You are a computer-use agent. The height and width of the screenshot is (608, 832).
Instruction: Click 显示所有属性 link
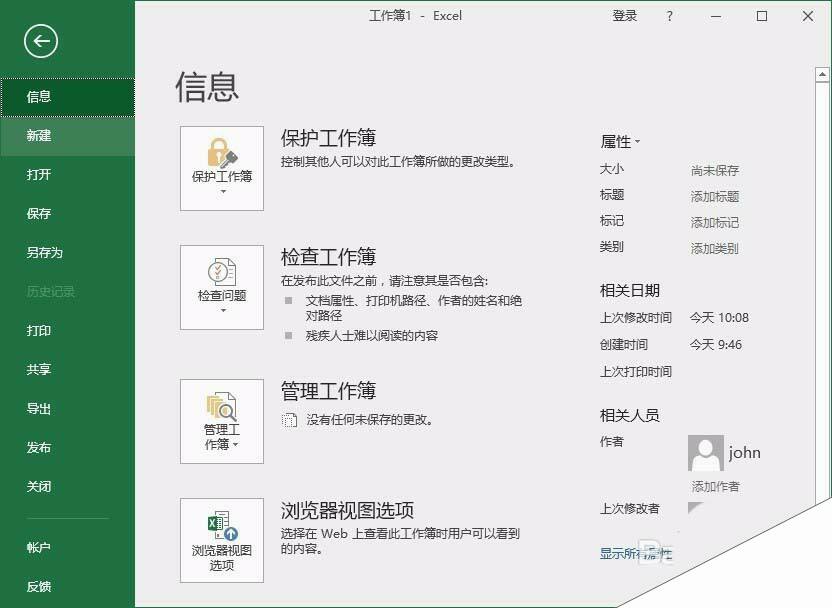click(x=636, y=553)
